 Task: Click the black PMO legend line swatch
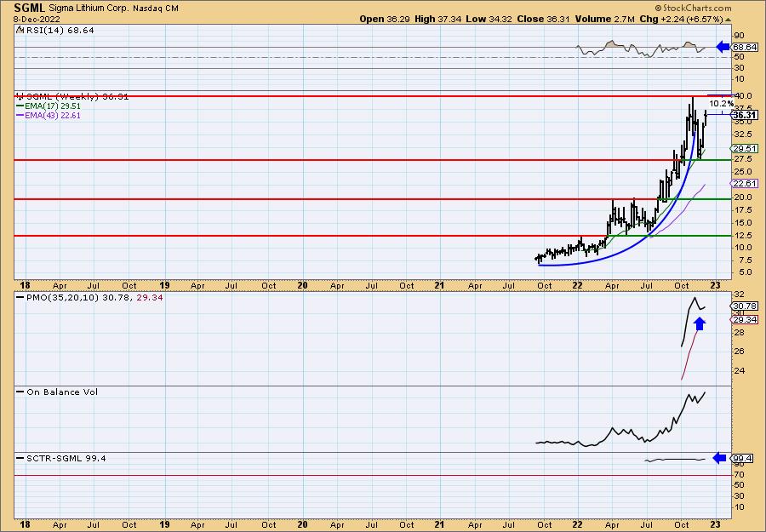click(x=20, y=298)
